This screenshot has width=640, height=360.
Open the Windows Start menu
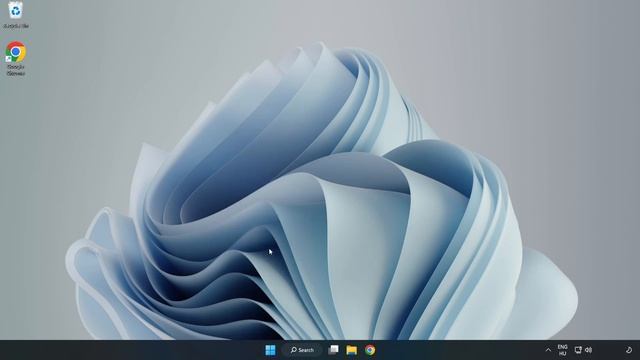click(270, 350)
